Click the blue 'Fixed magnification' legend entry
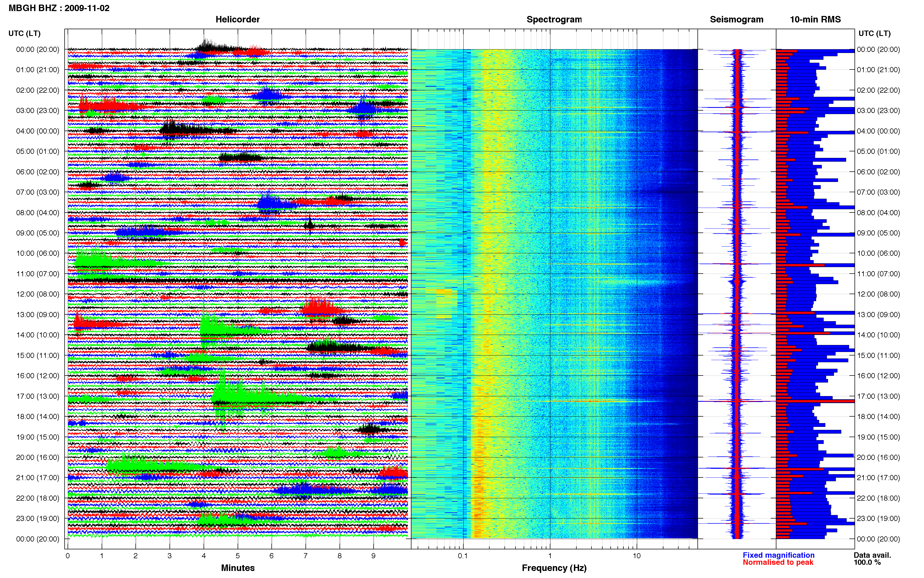924x578 pixels. [x=778, y=555]
